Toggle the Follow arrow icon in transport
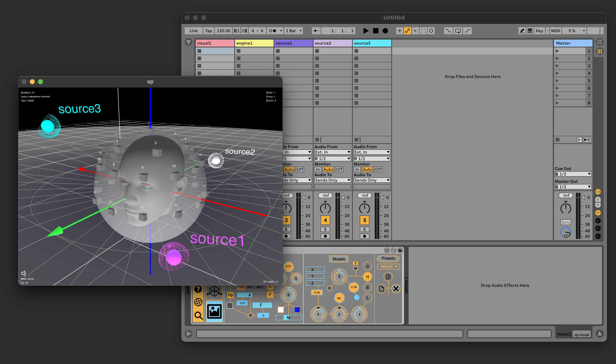Image resolution: width=616 pixels, height=364 pixels. point(316,31)
